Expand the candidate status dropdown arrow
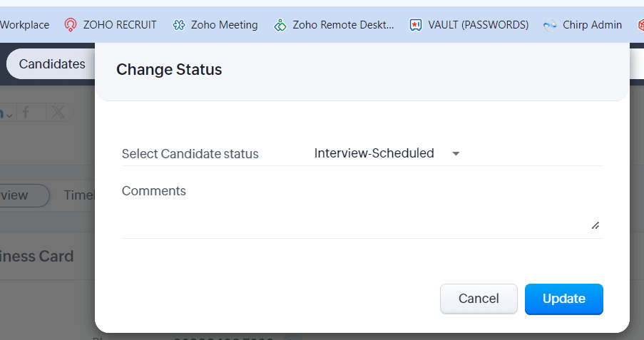Image resolution: width=644 pixels, height=340 pixels. [456, 154]
